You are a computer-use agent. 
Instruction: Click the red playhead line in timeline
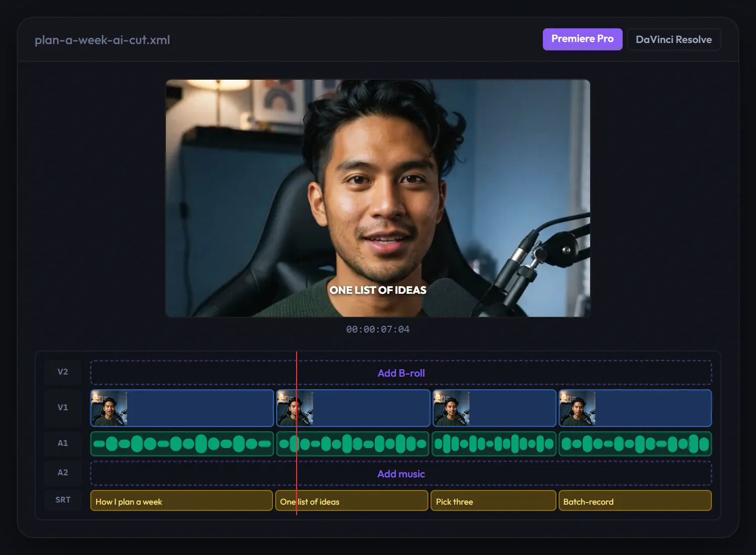coord(297,433)
